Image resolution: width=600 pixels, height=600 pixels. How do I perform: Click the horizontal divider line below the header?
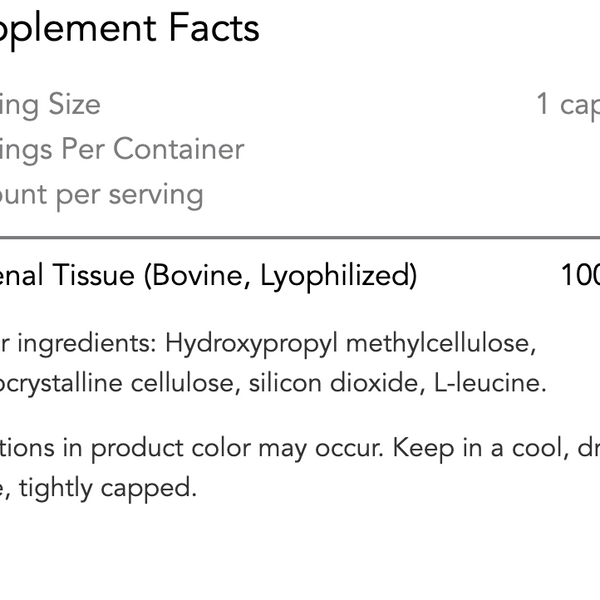pos(300,238)
